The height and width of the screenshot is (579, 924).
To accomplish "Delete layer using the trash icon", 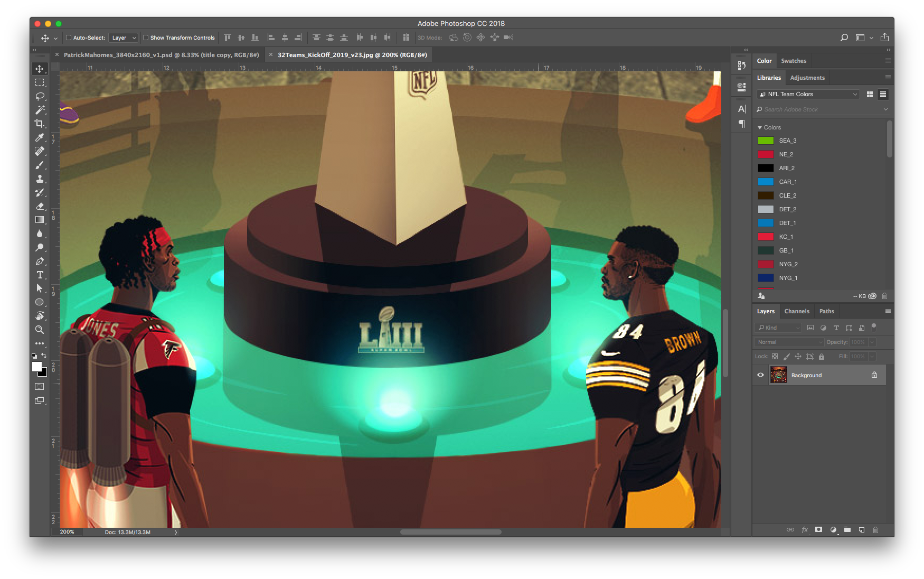I will [876, 529].
